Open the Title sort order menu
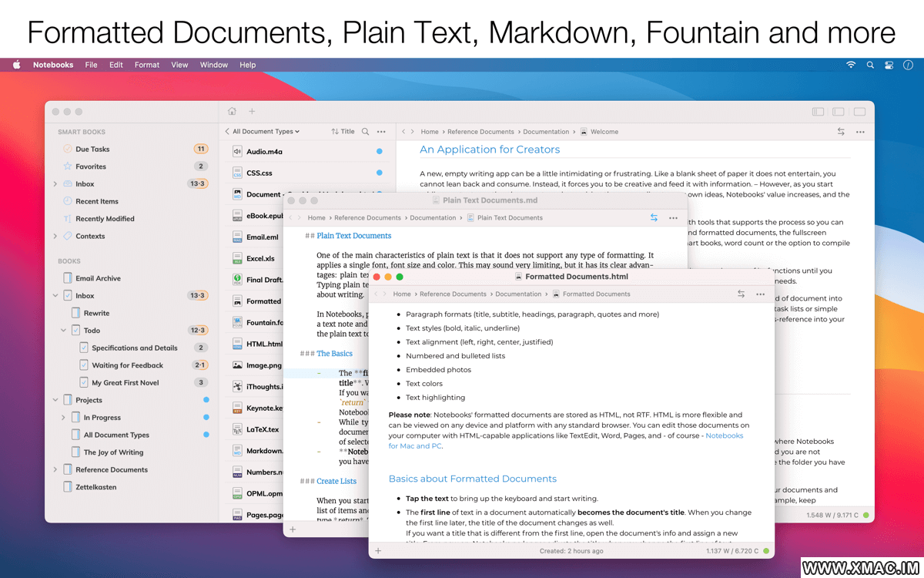924x578 pixels. click(343, 132)
